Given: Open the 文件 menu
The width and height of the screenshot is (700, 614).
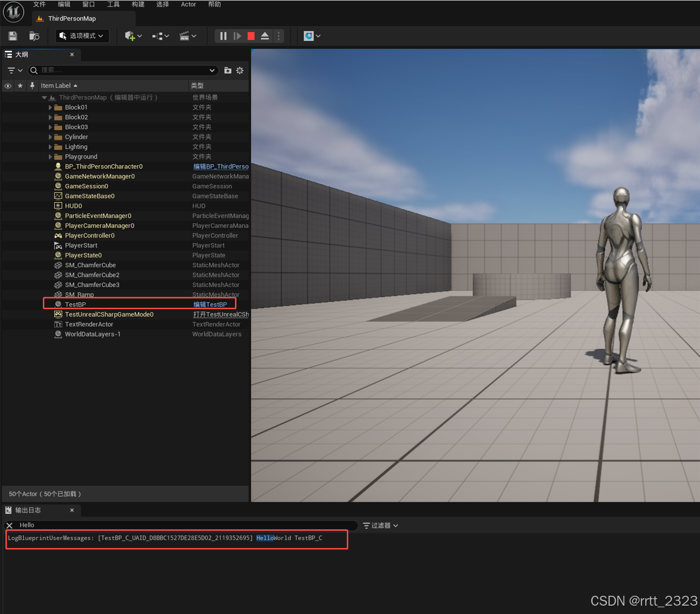Looking at the screenshot, I should (x=39, y=4).
